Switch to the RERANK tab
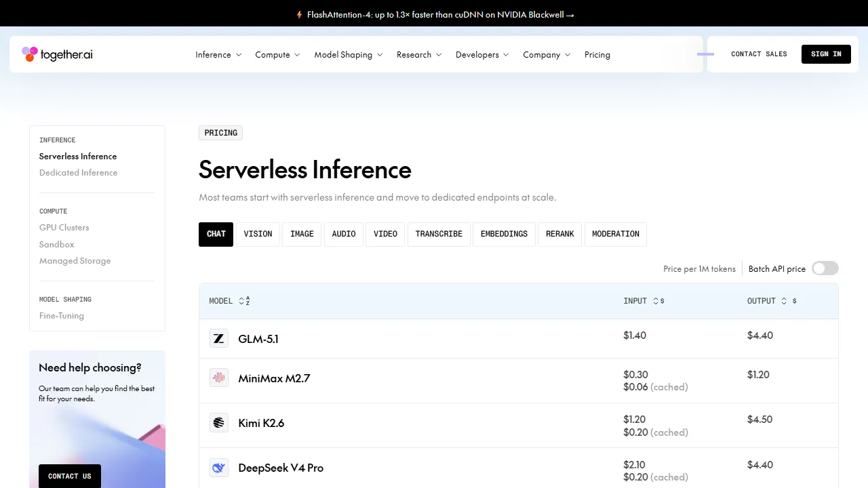The height and width of the screenshot is (488, 868). click(559, 234)
